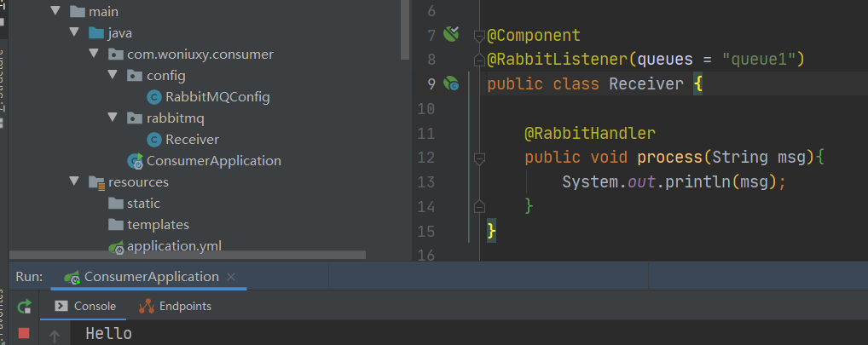Collapse the java folder arrow

pos(74,32)
